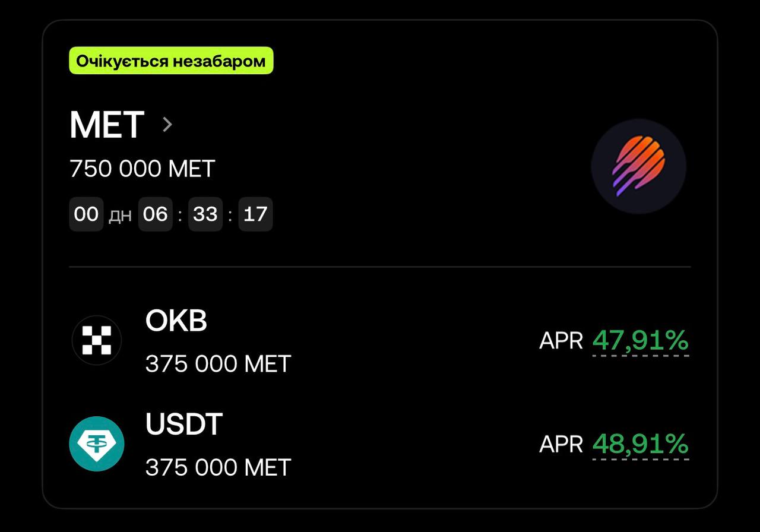Click the USDT pool 375 000 MET reward
Viewport: 760px width, 532px height.
[218, 467]
